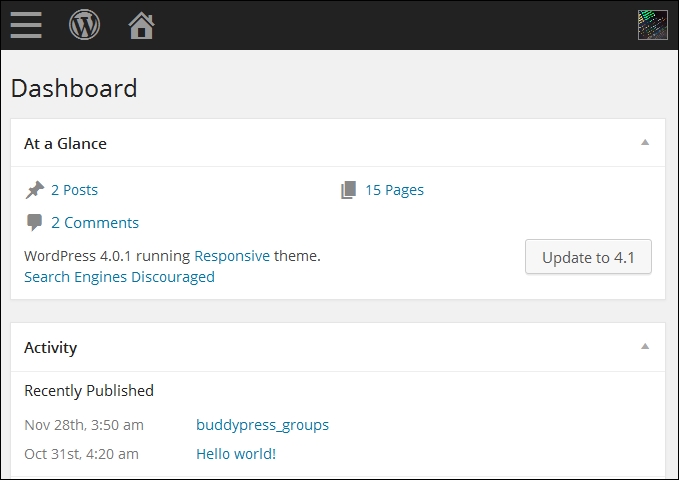The width and height of the screenshot is (679, 480).
Task: Open the Hello world! post
Action: pos(236,454)
